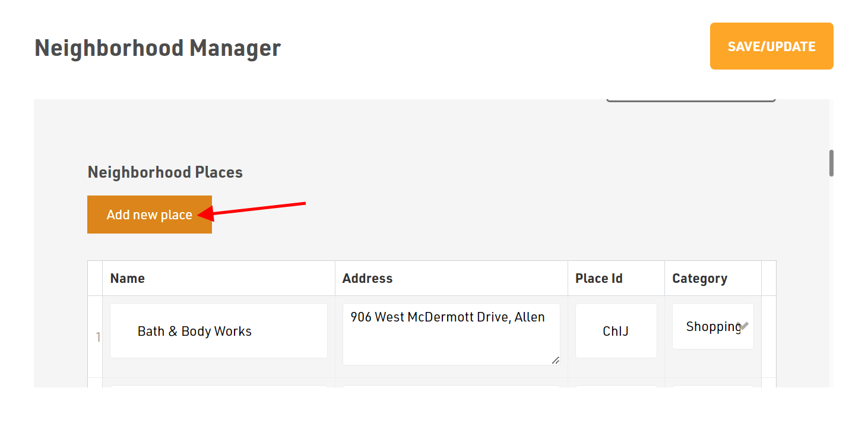868x435 pixels.
Task: Click the address textarea resize handle
Action: tap(555, 360)
